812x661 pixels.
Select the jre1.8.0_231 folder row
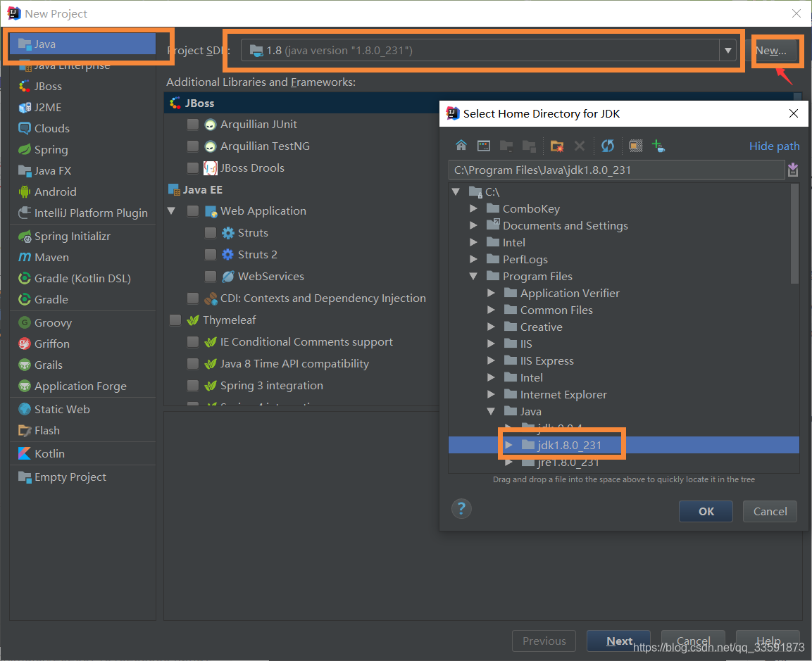(623, 462)
